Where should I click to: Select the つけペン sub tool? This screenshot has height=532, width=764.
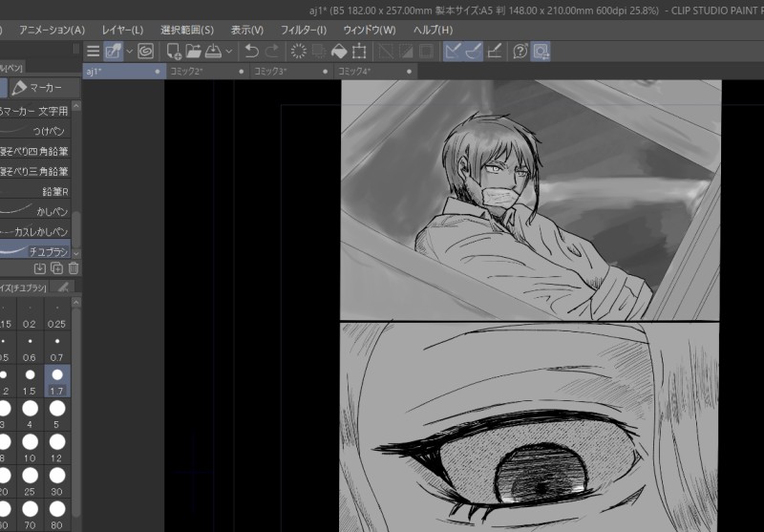click(x=35, y=131)
